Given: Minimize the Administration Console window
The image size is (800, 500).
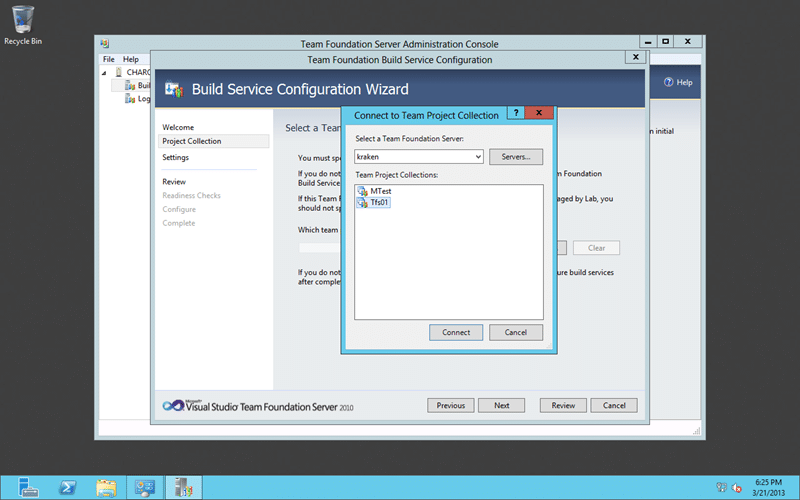Looking at the screenshot, I should point(648,41).
